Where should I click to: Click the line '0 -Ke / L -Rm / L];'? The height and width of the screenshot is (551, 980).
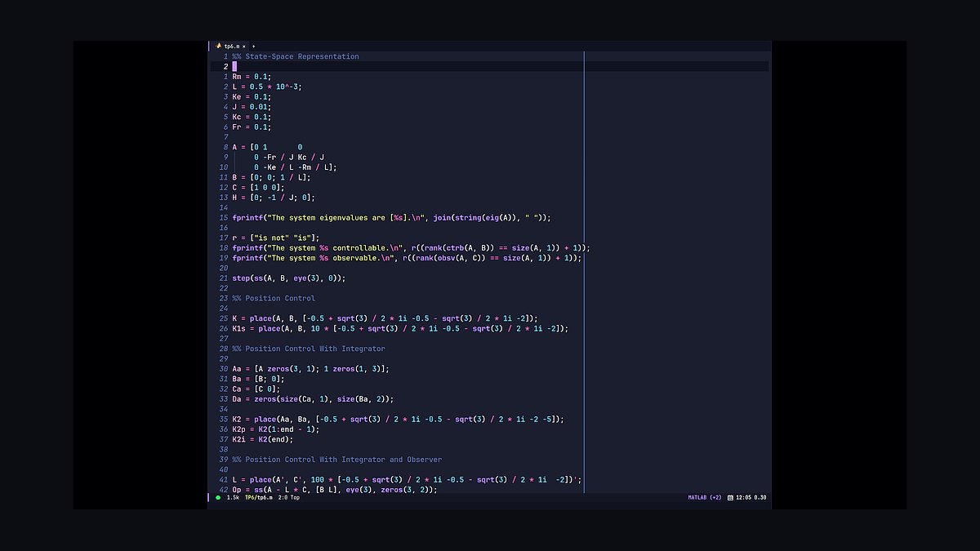tap(295, 167)
